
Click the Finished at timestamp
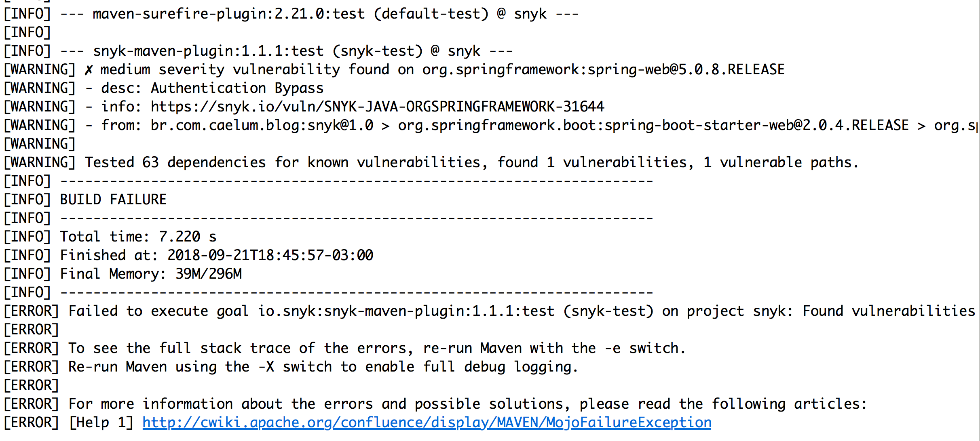point(270,255)
